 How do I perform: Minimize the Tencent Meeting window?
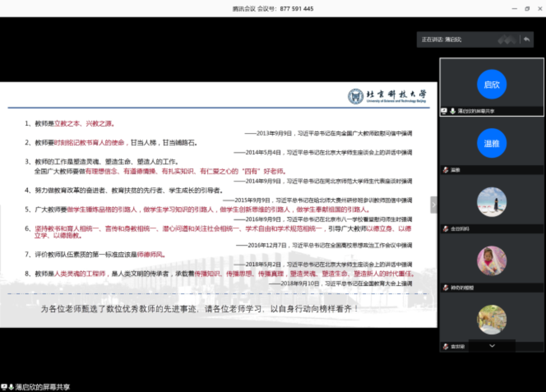point(514,8)
